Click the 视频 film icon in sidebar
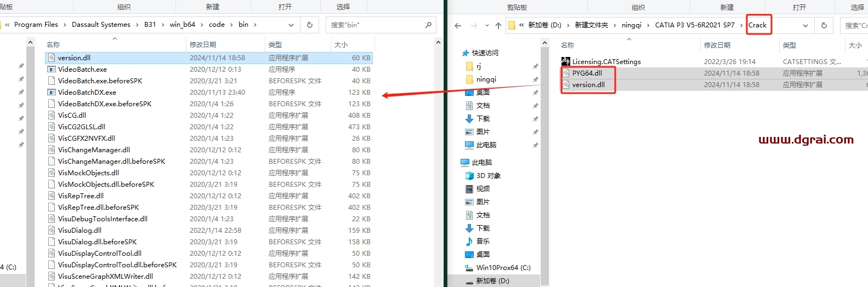Image resolution: width=868 pixels, height=287 pixels. pos(469,189)
